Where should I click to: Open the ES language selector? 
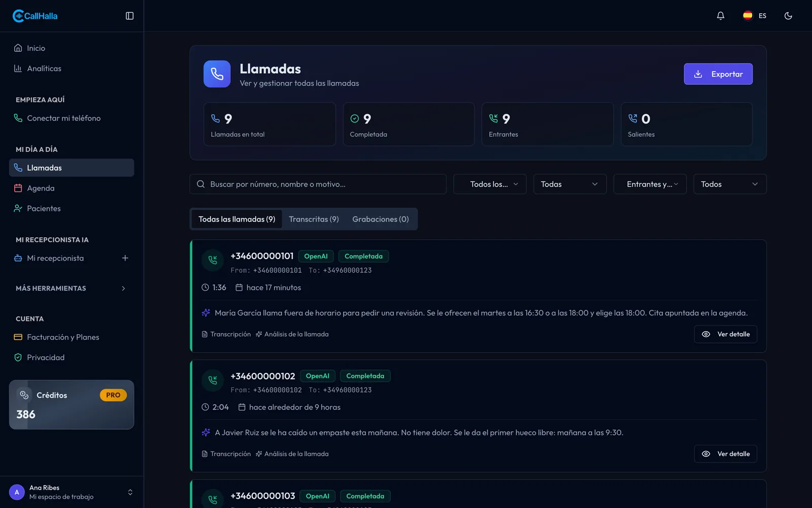(755, 16)
